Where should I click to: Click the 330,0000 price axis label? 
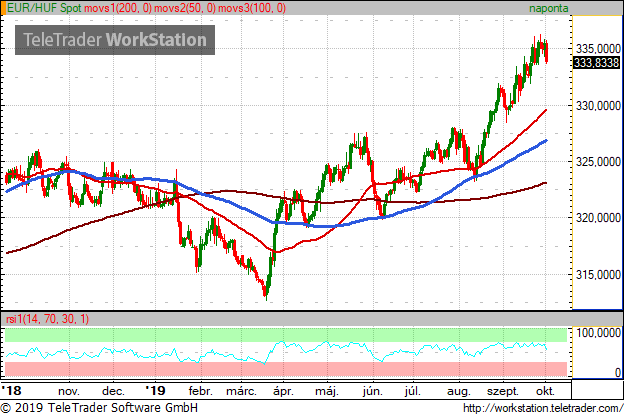(598, 106)
